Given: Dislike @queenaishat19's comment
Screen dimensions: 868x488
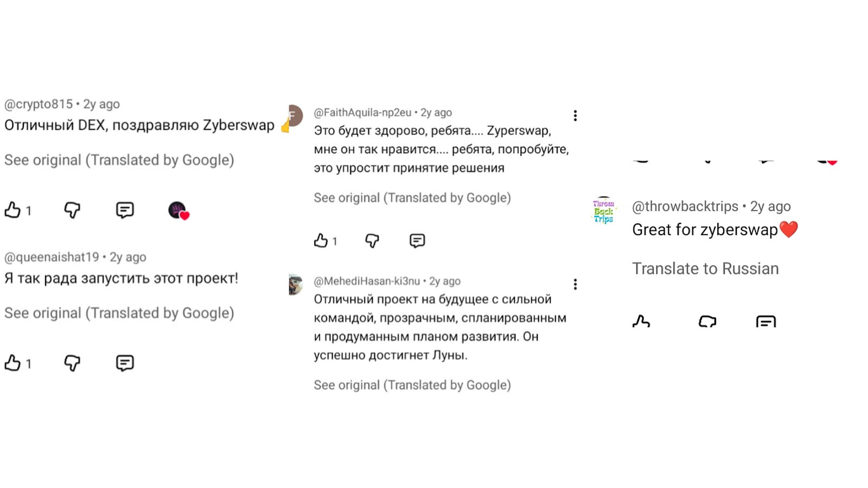Looking at the screenshot, I should [x=72, y=363].
